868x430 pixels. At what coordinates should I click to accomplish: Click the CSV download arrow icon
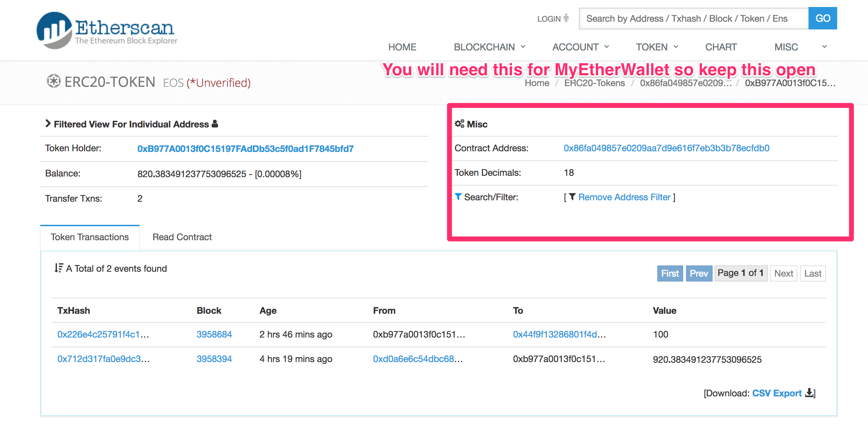809,393
